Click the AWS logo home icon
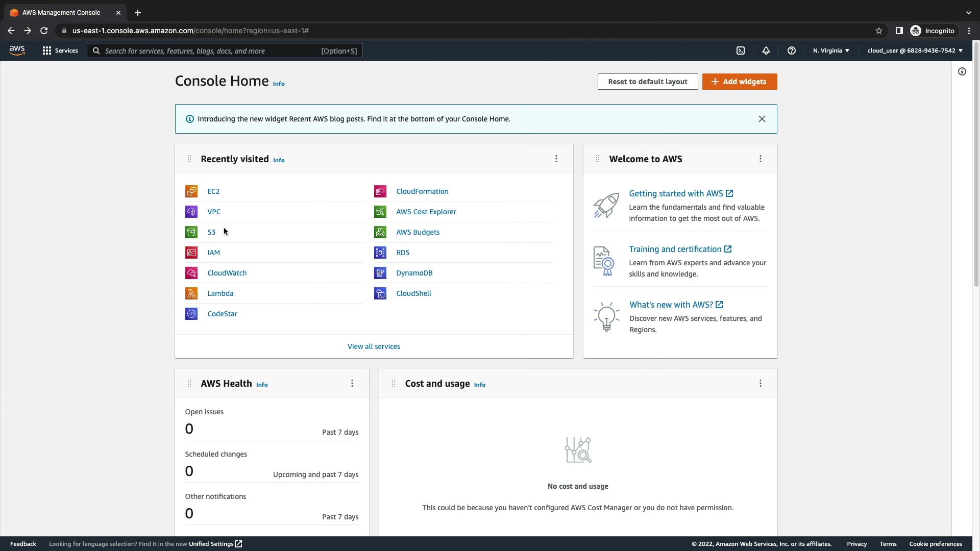 17,51
